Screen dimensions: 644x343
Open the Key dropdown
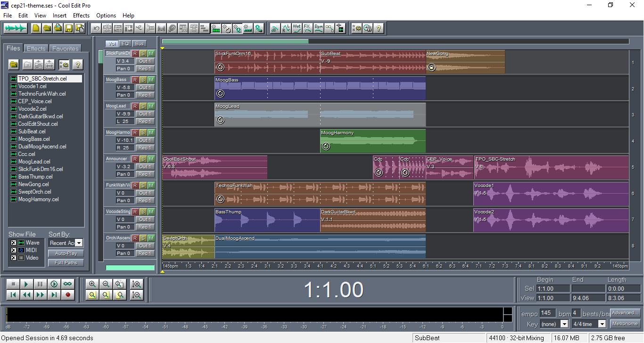[564, 324]
